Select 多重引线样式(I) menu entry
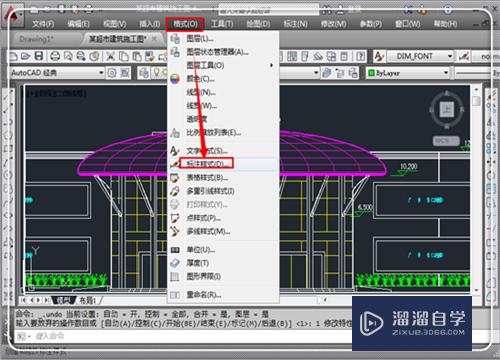The width and height of the screenshot is (500, 360). [x=223, y=191]
